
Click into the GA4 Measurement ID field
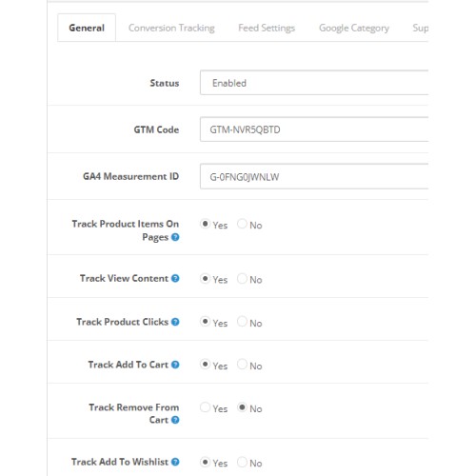tap(314, 176)
